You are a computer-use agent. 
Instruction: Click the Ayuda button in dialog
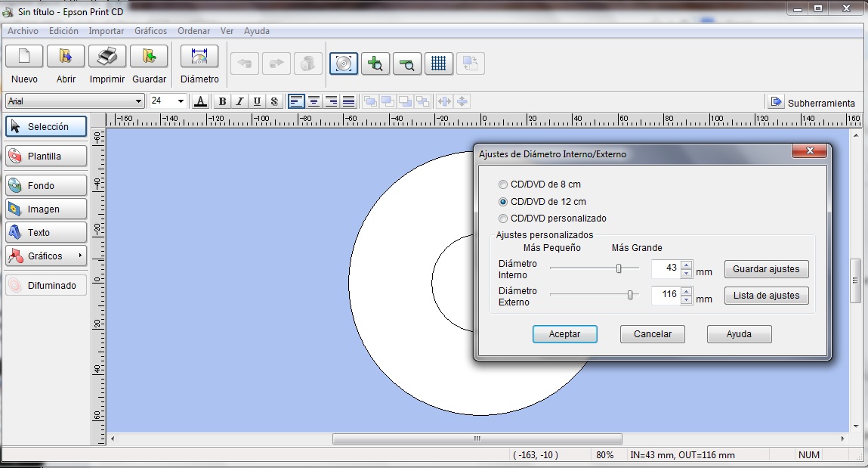(739, 334)
